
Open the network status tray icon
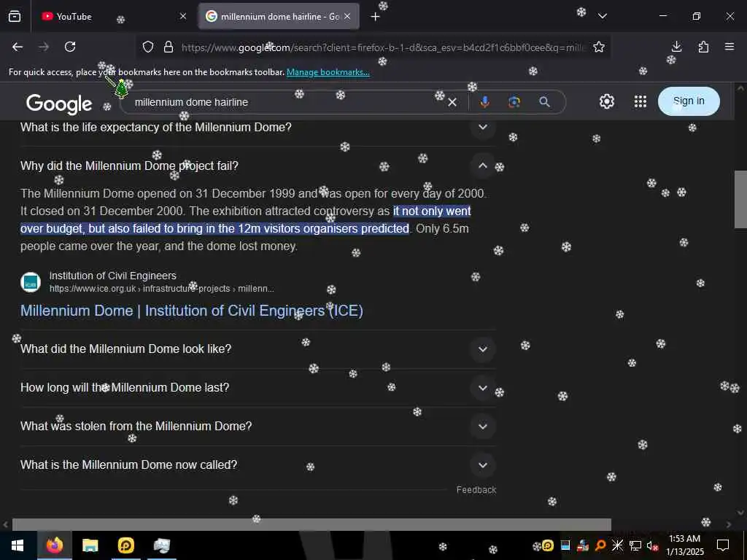(x=635, y=545)
